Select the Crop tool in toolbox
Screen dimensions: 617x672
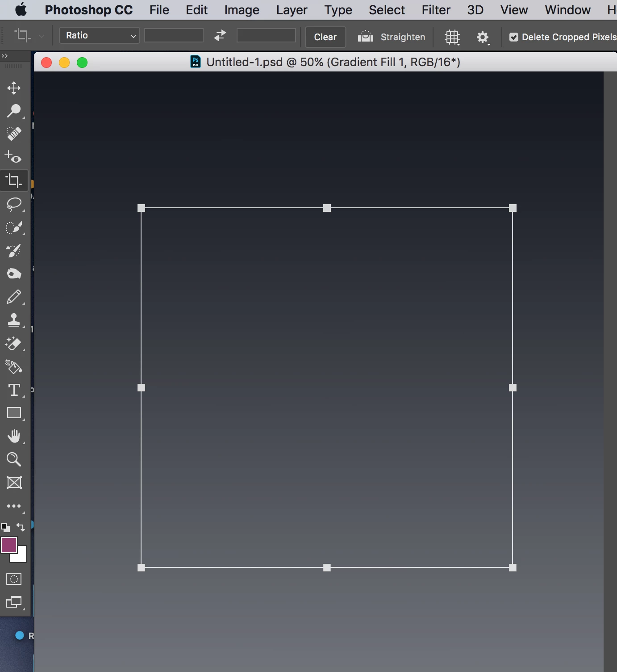[x=14, y=181]
